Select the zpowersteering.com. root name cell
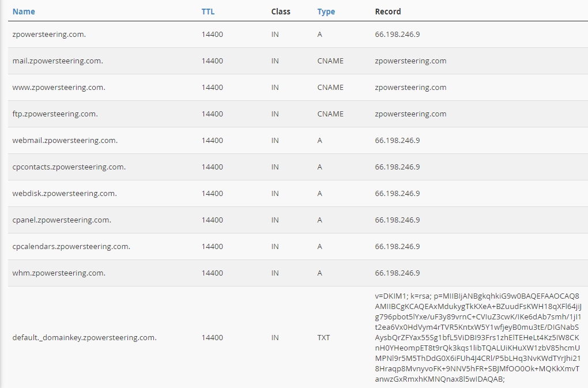Image resolution: width=588 pixels, height=388 pixels. tap(49, 35)
